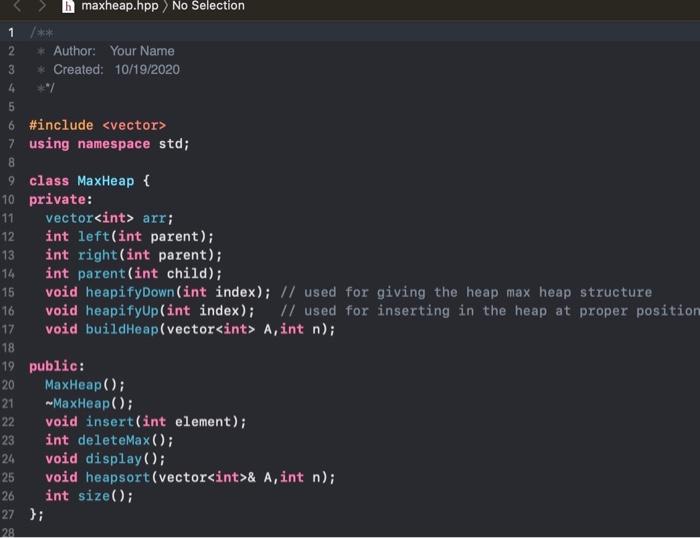Click the date 10/19/2020 in the comment
This screenshot has height=538, width=700.
click(147, 70)
